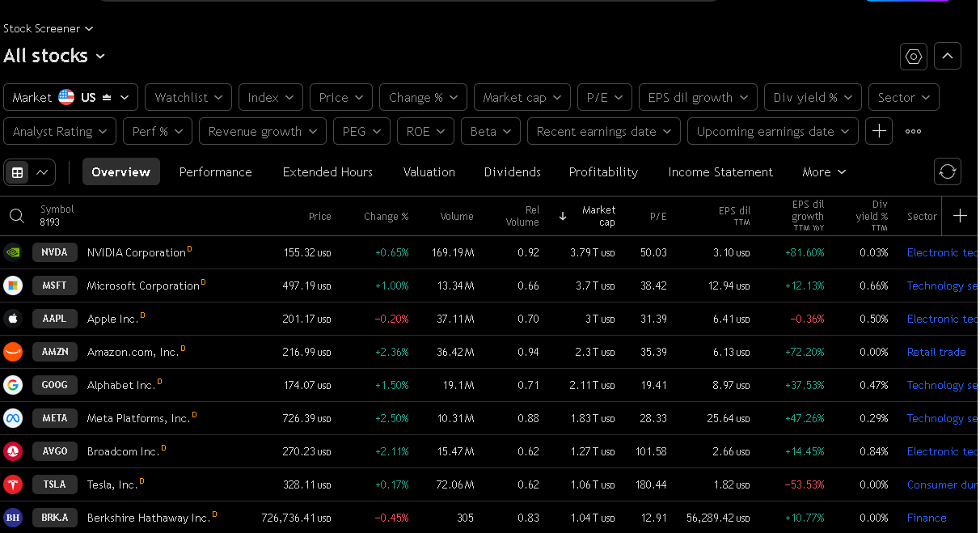980x533 pixels.
Task: Open the Market US filter dropdown
Action: click(70, 97)
